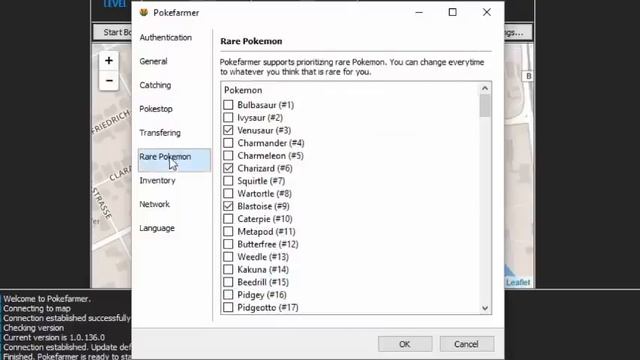Uncheck the Charizard (#6) checkbox

click(228, 168)
